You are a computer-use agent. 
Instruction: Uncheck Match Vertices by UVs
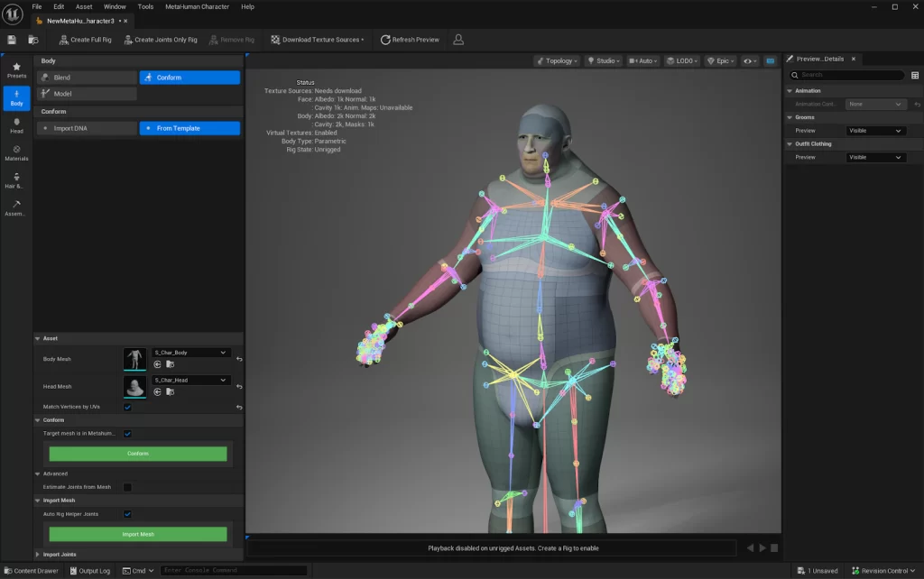click(x=127, y=407)
